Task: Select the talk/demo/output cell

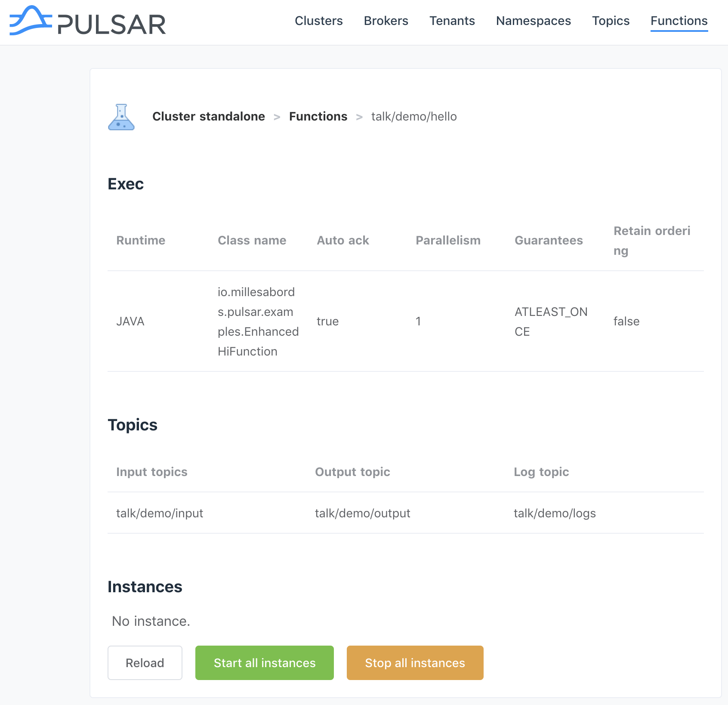Action: point(363,513)
